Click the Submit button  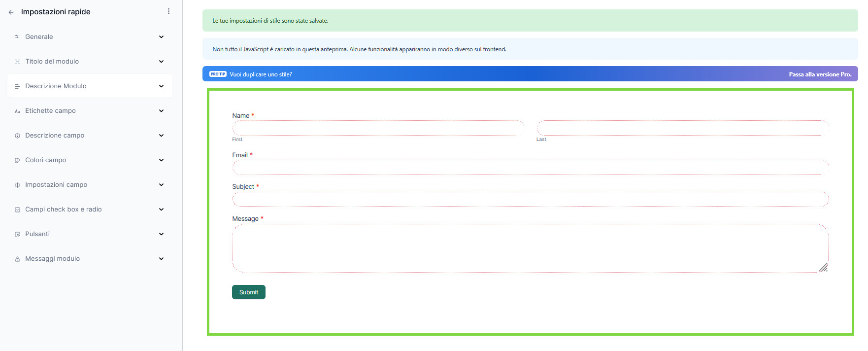[249, 292]
